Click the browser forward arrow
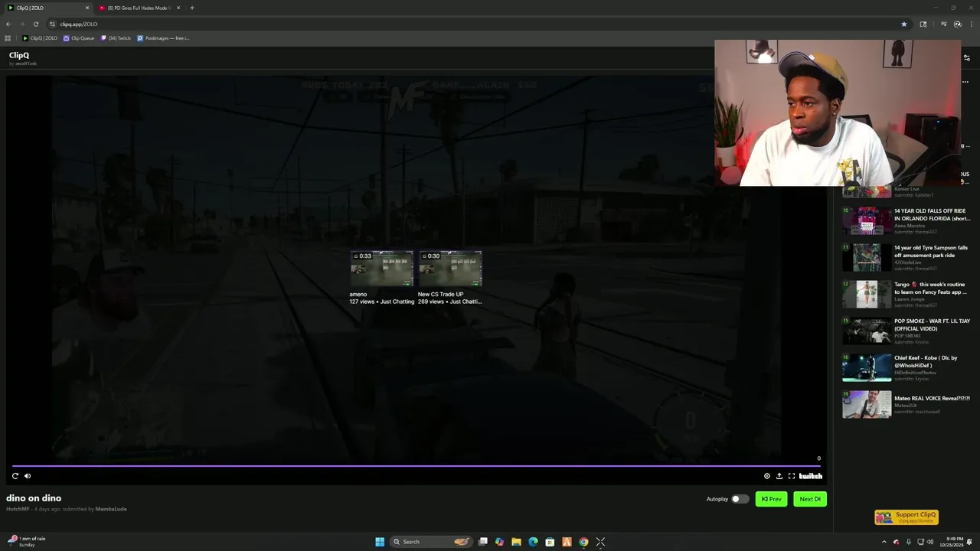Image resolution: width=980 pixels, height=551 pixels. 22,24
